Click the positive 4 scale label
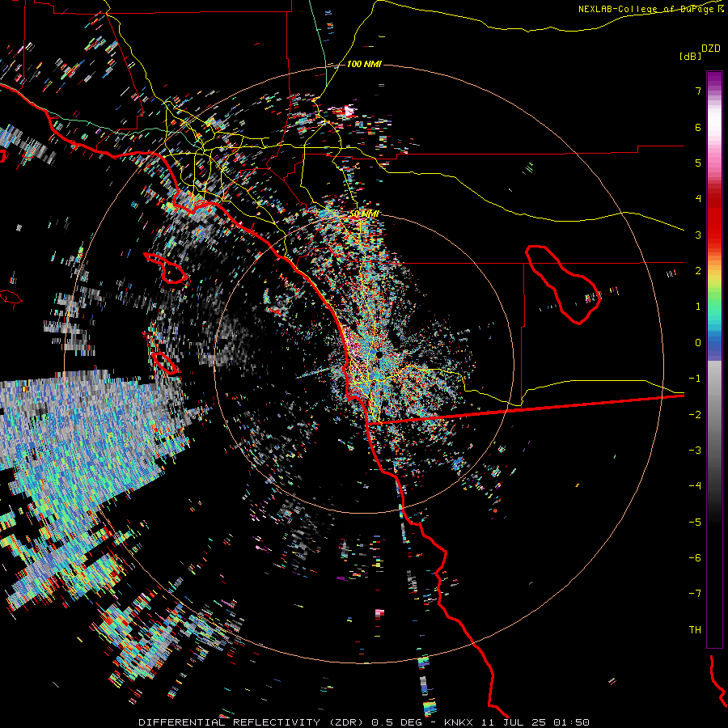The height and width of the screenshot is (728, 728). coord(698,199)
